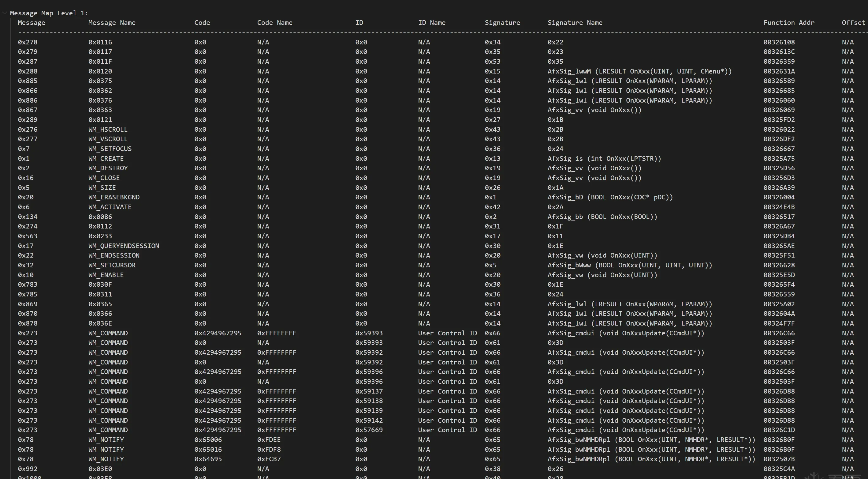
Task: Click function address 00326589
Action: click(x=779, y=81)
